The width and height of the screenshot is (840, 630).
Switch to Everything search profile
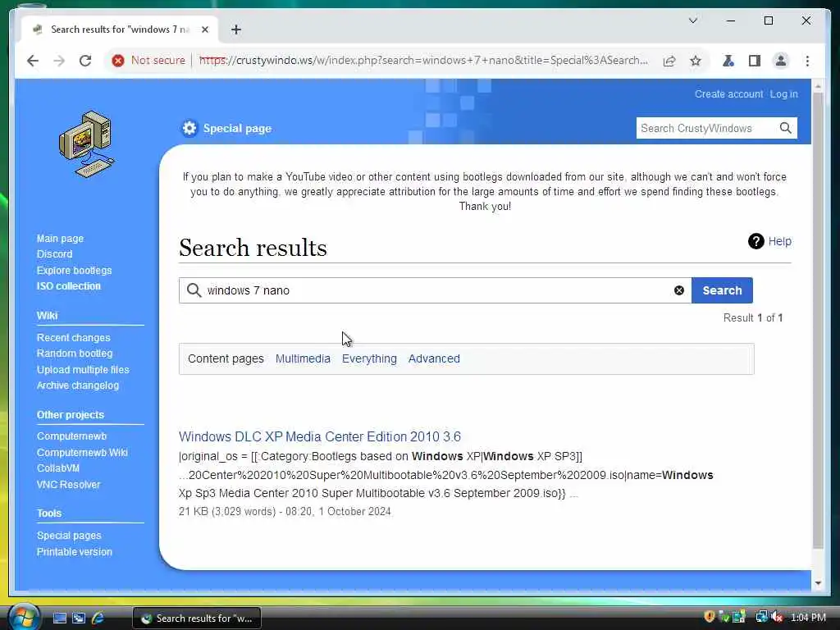point(369,358)
